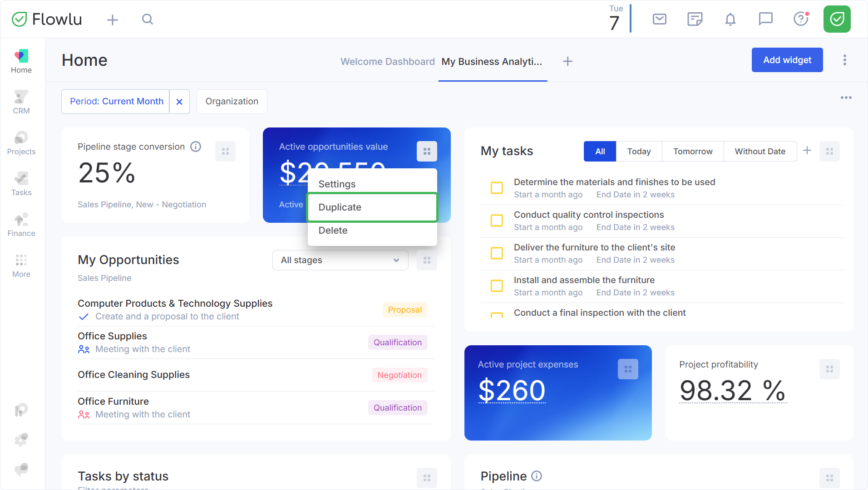Open My tasks widget menu icon
The height and width of the screenshot is (490, 868).
829,152
